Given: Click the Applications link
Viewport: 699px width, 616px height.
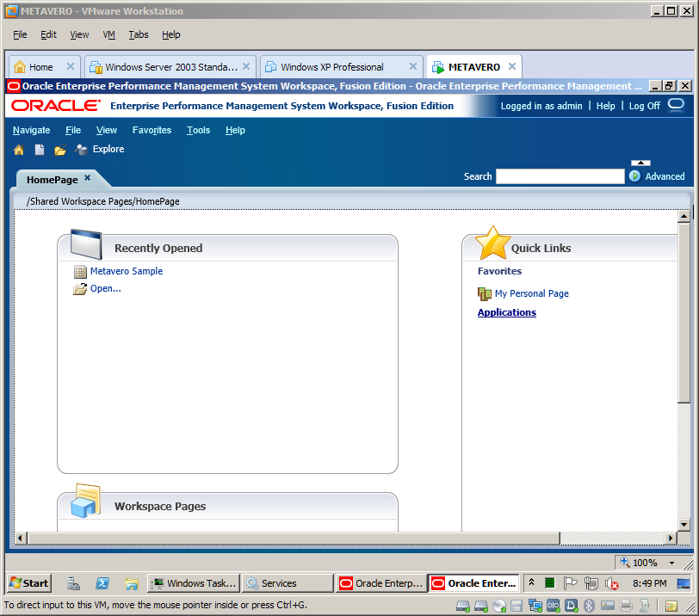Looking at the screenshot, I should coord(507,312).
